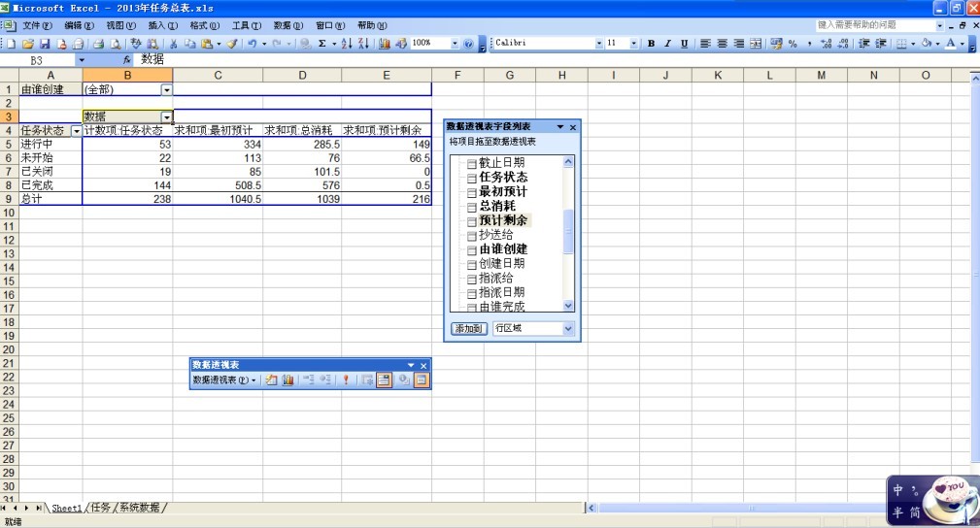Open Chart Wizard from PivotTable toolbar
This screenshot has width=980, height=528.
point(288,380)
